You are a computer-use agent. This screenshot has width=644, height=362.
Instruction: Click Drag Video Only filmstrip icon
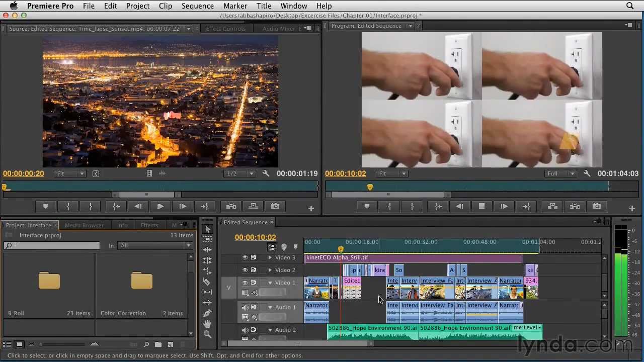coord(149,173)
